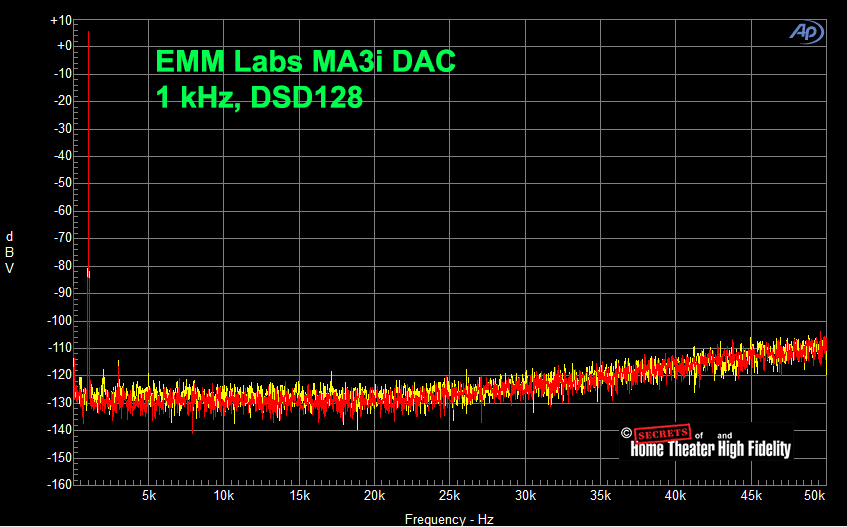The width and height of the screenshot is (847, 527).
Task: Pick the '15k' frequency axis label
Action: 299,496
